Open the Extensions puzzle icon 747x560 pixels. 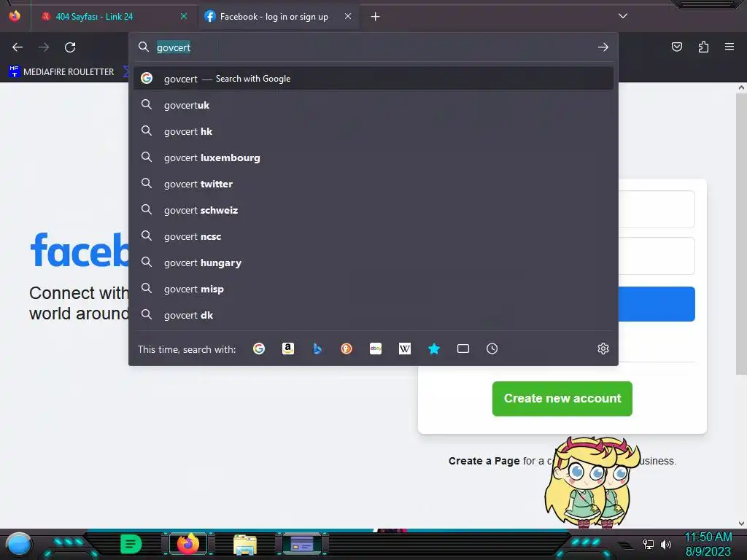(703, 47)
